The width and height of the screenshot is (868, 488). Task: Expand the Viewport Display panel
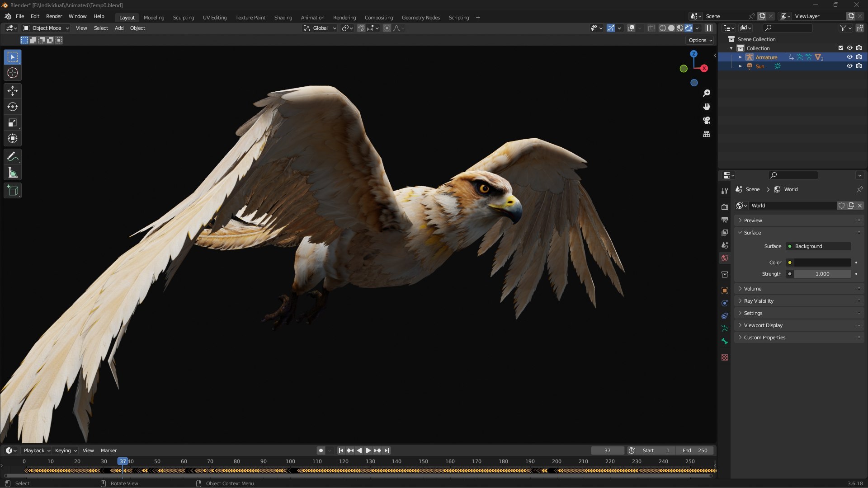point(799,325)
